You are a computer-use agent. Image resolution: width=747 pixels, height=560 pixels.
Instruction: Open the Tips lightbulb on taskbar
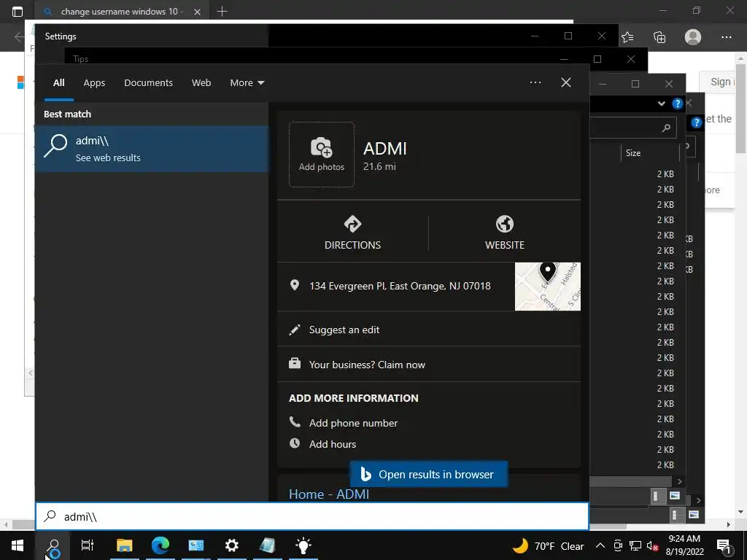coord(303,545)
